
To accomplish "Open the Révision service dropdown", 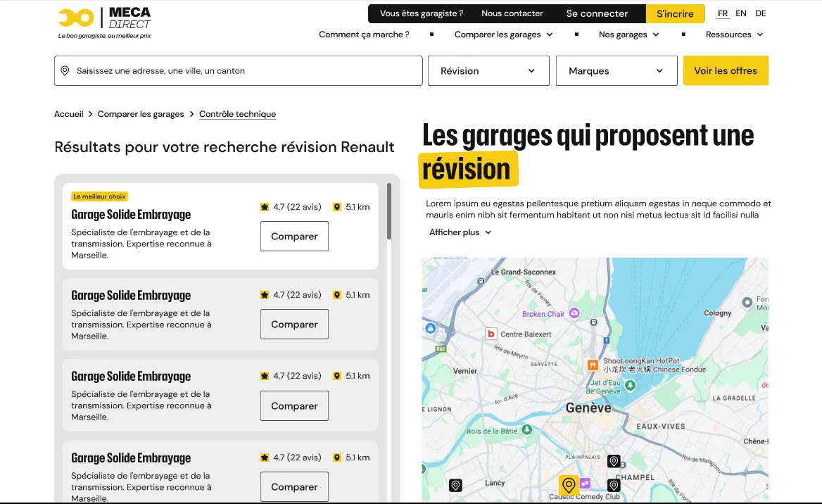I will pos(488,71).
